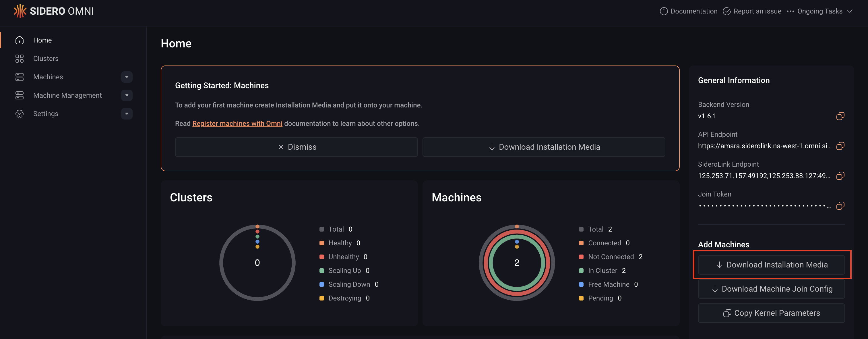Screen dimensions: 868x339
Task: Open the Register machines with Omni link
Action: [x=237, y=124]
